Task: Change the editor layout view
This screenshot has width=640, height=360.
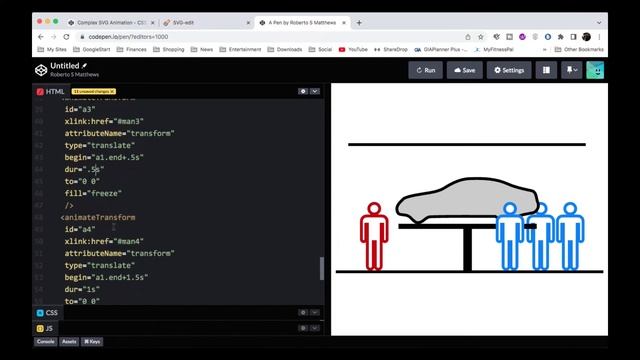Action: pos(546,70)
